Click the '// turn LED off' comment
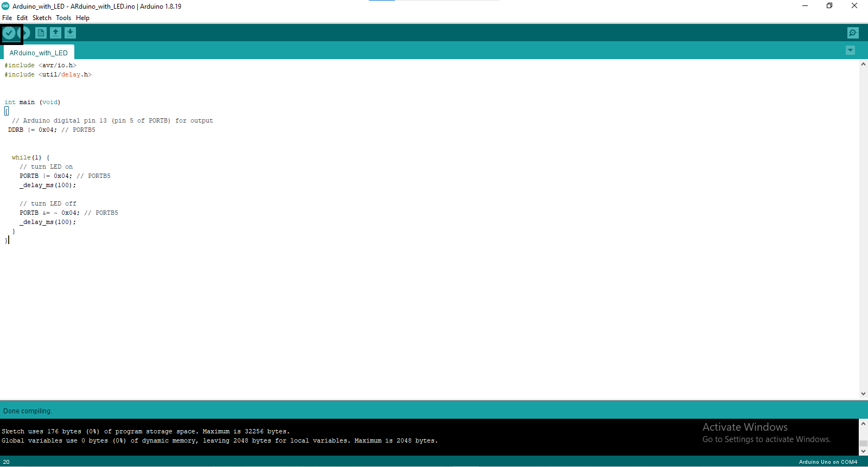The width and height of the screenshot is (868, 467). 48,203
